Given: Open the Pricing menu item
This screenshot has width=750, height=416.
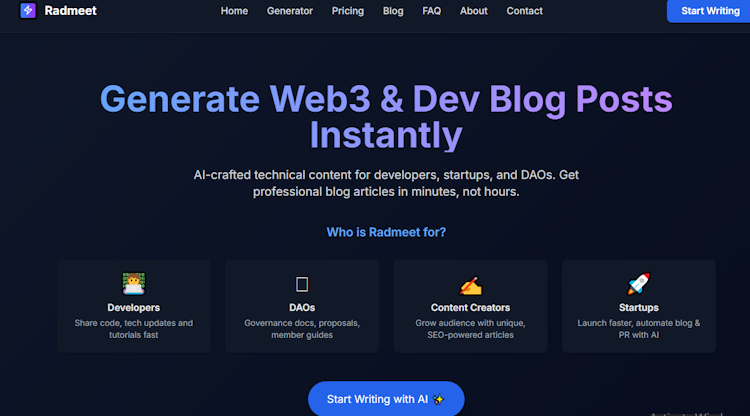Looking at the screenshot, I should tap(348, 11).
